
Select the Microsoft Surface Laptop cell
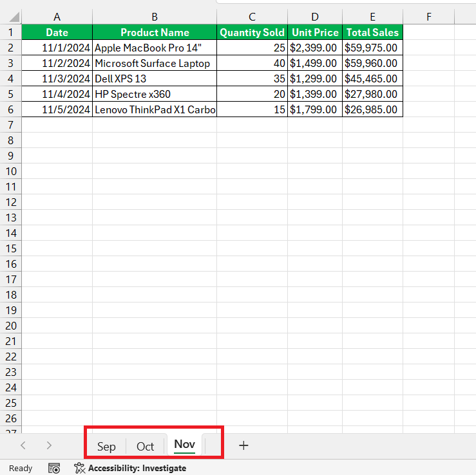(155, 63)
